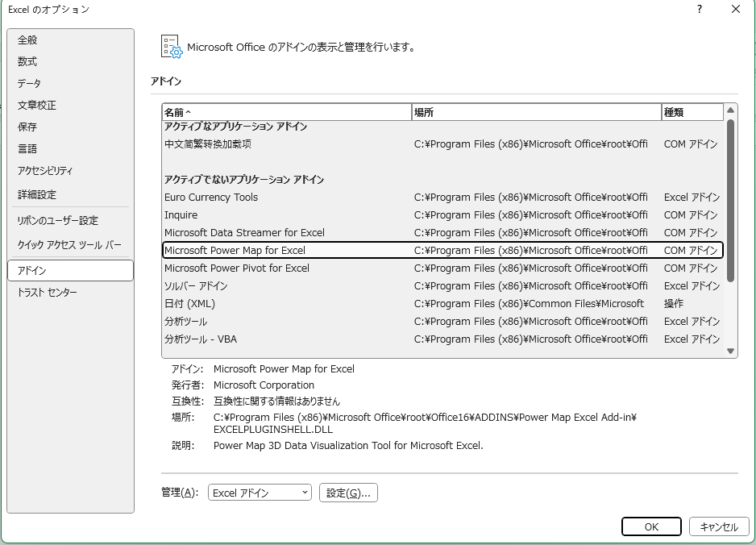
Task: Select the ソルバー アドイン entry
Action: tap(196, 286)
